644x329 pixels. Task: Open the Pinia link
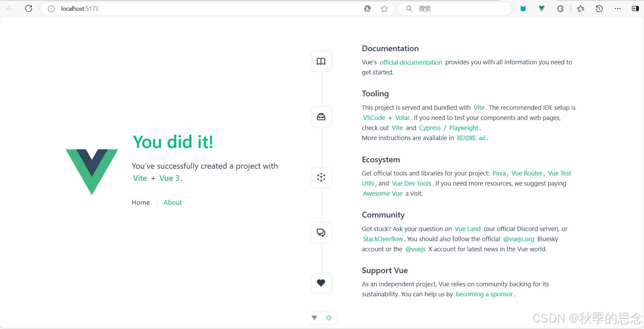tap(499, 173)
